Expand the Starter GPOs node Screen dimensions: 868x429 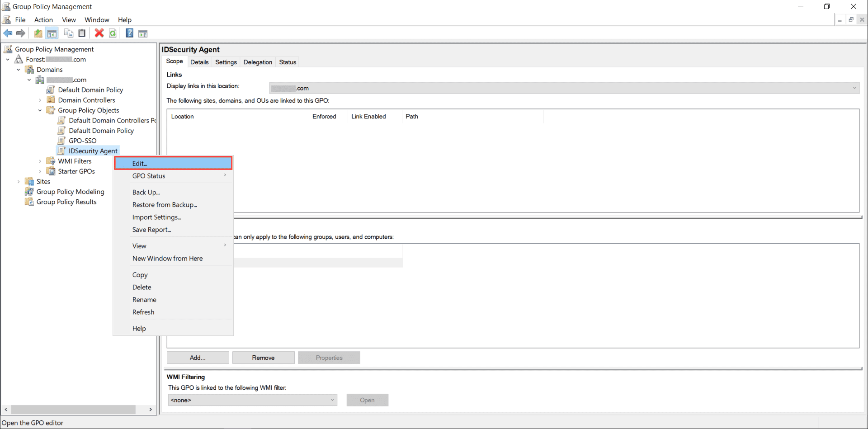point(40,171)
